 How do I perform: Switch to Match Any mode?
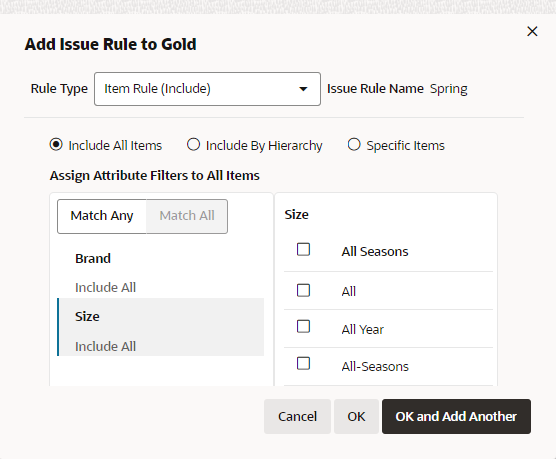point(102,216)
